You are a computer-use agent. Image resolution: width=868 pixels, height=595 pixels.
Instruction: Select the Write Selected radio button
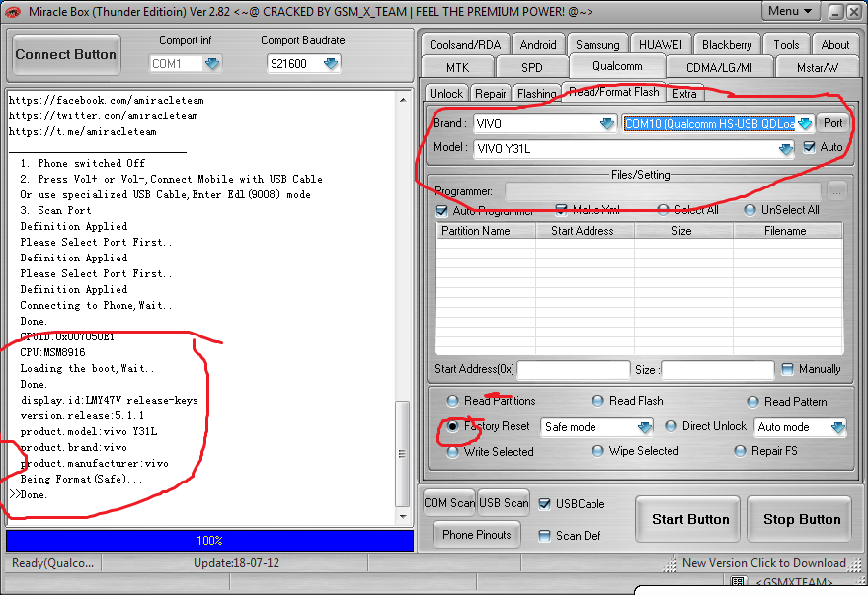(x=453, y=452)
